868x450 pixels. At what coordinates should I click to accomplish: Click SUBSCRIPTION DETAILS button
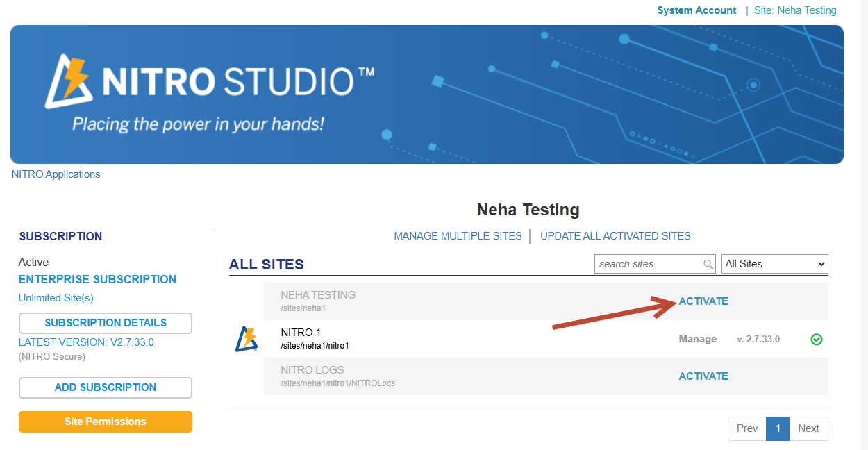(106, 323)
